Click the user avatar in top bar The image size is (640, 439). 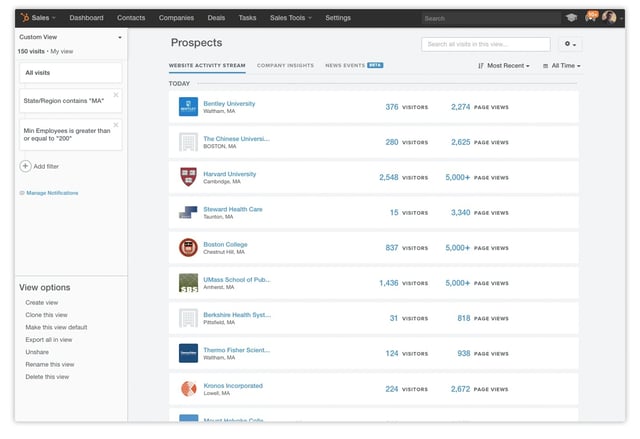[609, 18]
